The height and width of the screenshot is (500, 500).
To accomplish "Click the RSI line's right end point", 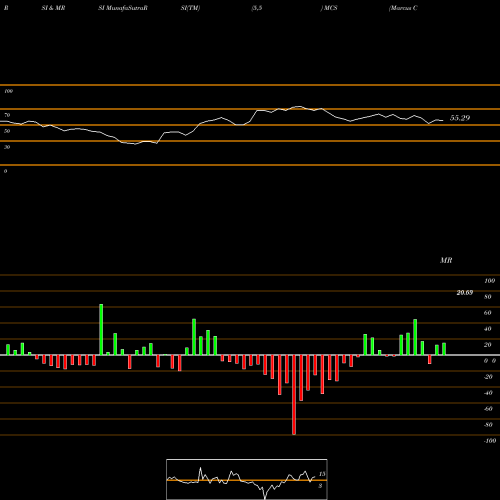I will [x=443, y=120].
